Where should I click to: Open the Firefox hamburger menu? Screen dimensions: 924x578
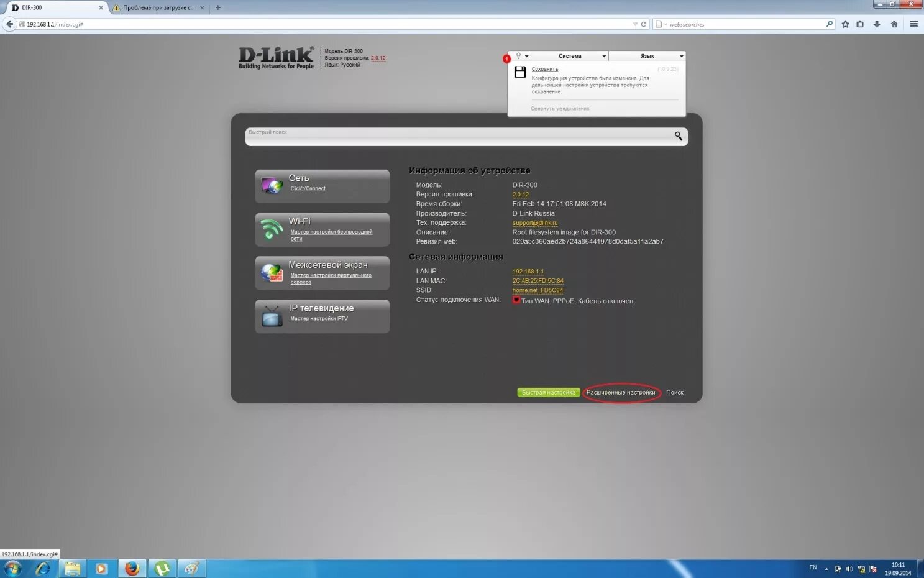tap(913, 24)
